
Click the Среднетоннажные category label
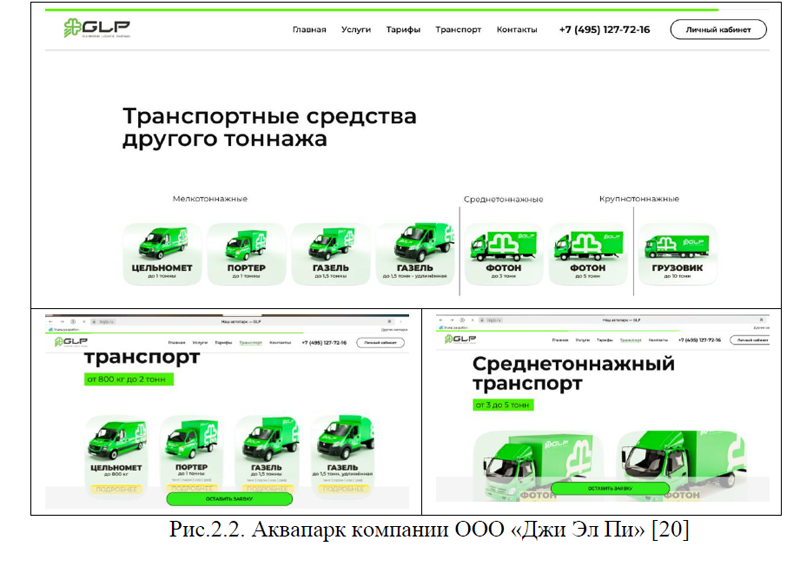pos(504,199)
